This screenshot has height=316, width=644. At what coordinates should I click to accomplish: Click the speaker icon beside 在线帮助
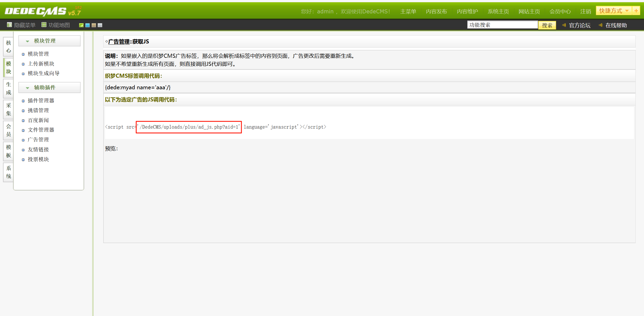click(x=600, y=25)
